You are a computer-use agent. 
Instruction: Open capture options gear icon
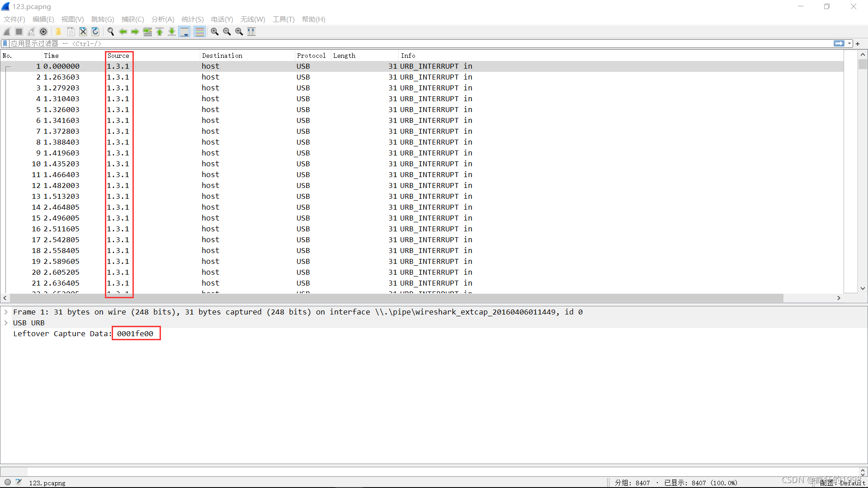[x=43, y=32]
